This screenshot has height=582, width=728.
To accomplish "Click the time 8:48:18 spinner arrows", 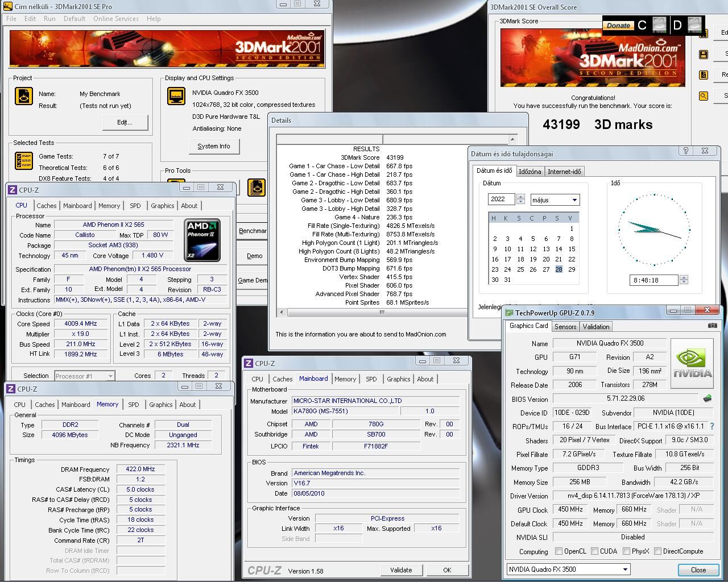I will [x=684, y=280].
